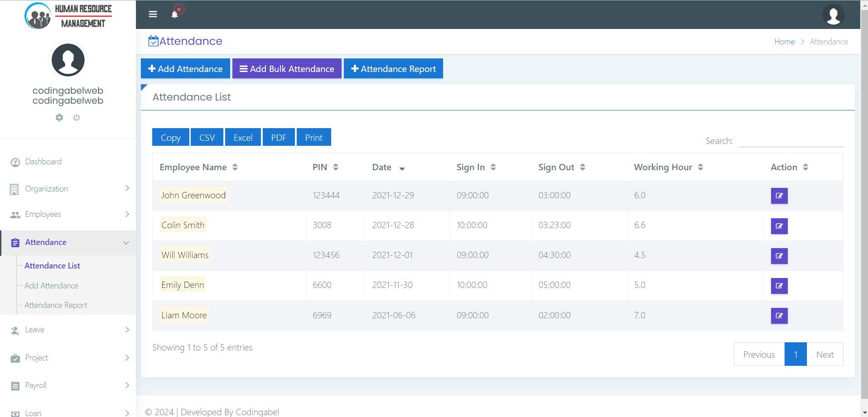Viewport: 868px width, 417px height.
Task: Go to Home breadcrumb link
Action: (x=784, y=42)
